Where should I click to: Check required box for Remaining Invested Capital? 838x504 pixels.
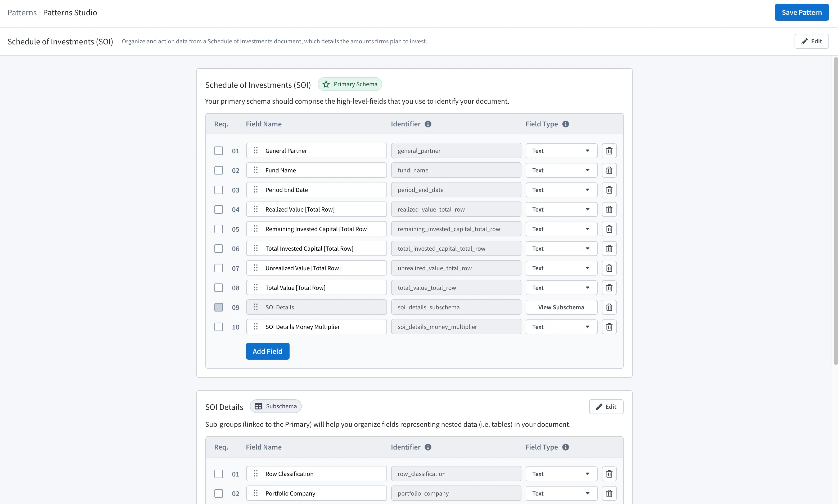pos(219,229)
